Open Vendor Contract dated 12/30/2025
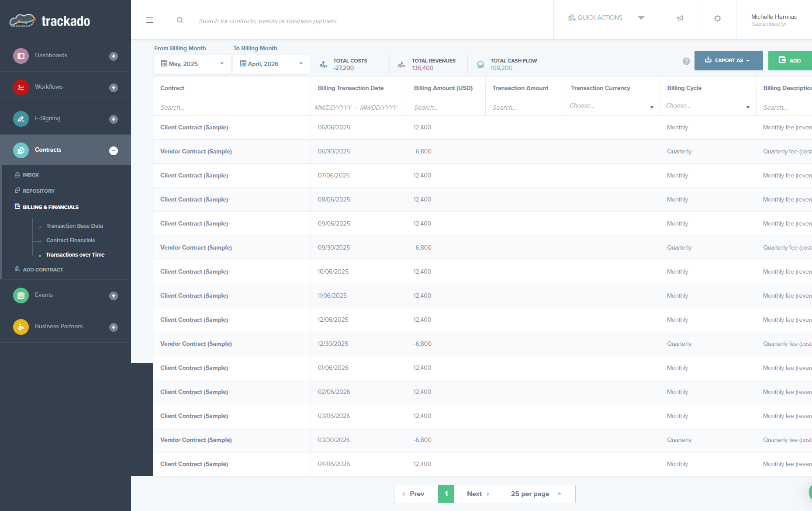Screen dimensions: 812x511 pos(196,344)
